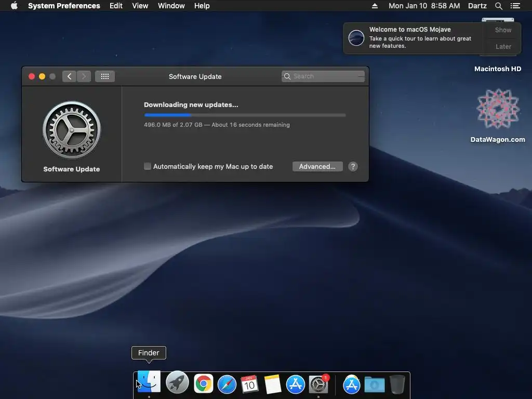This screenshot has height=399, width=532.
Task: Open Notification Center list icon
Action: click(x=515, y=6)
